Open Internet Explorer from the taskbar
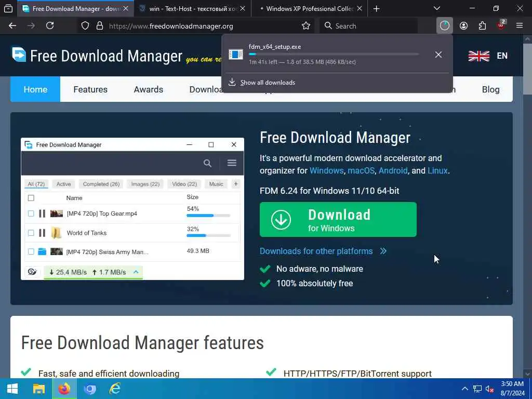Viewport: 532px width, 399px height. coord(115,389)
